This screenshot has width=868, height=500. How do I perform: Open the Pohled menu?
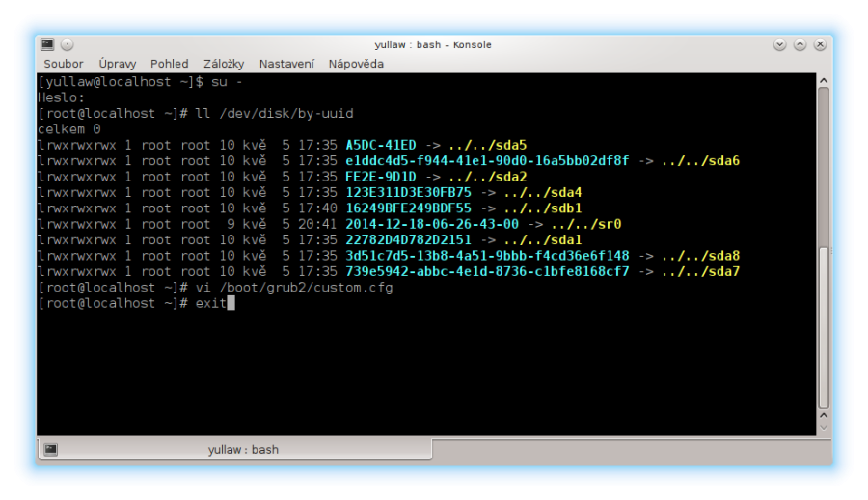click(x=170, y=64)
